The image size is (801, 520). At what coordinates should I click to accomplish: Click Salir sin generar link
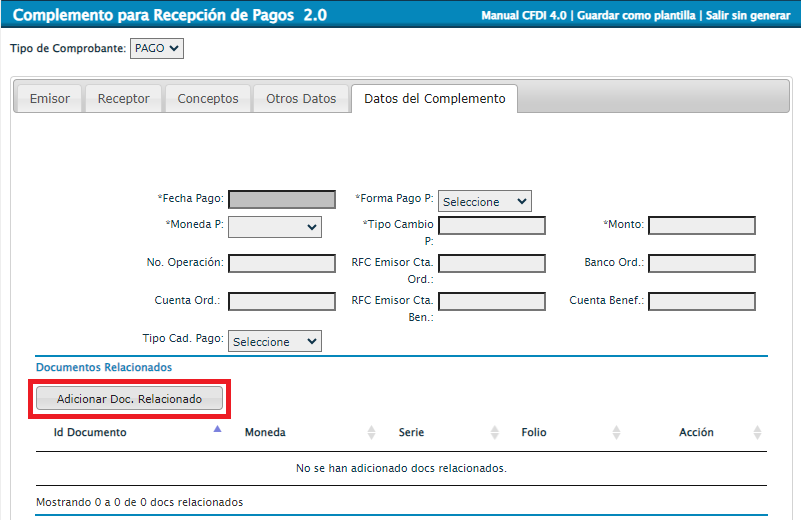(x=750, y=17)
